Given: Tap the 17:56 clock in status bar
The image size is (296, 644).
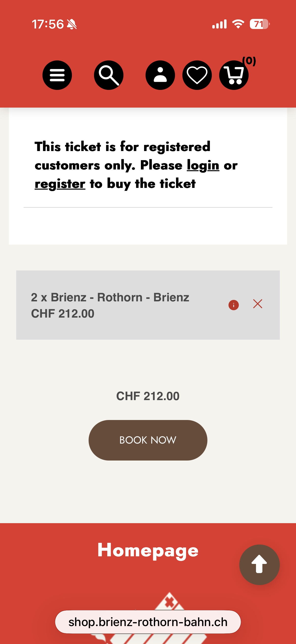Looking at the screenshot, I should [x=48, y=24].
